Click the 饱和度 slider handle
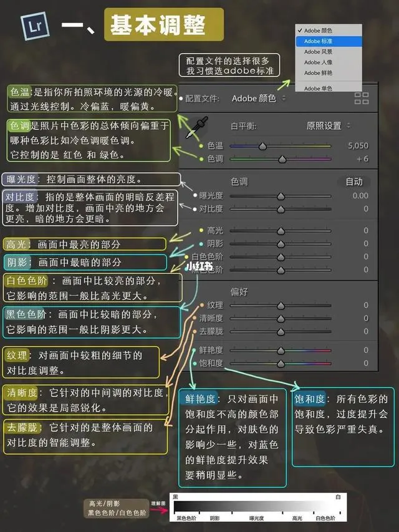The image size is (399, 532). click(x=281, y=364)
